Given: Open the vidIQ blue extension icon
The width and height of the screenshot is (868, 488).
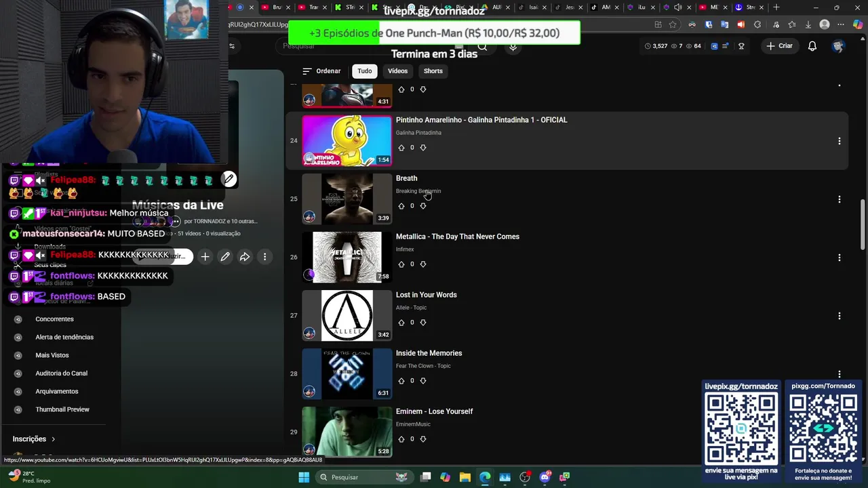Looking at the screenshot, I should pyautogui.click(x=714, y=46).
